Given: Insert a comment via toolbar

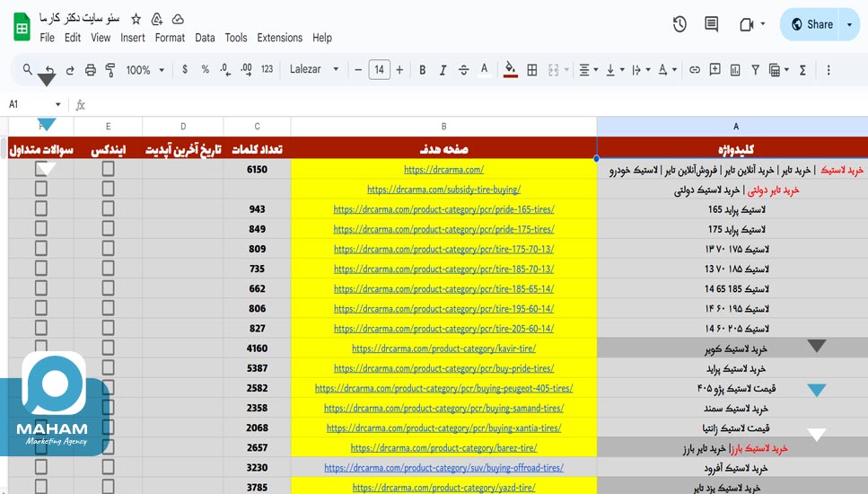Looking at the screenshot, I should click(715, 69).
